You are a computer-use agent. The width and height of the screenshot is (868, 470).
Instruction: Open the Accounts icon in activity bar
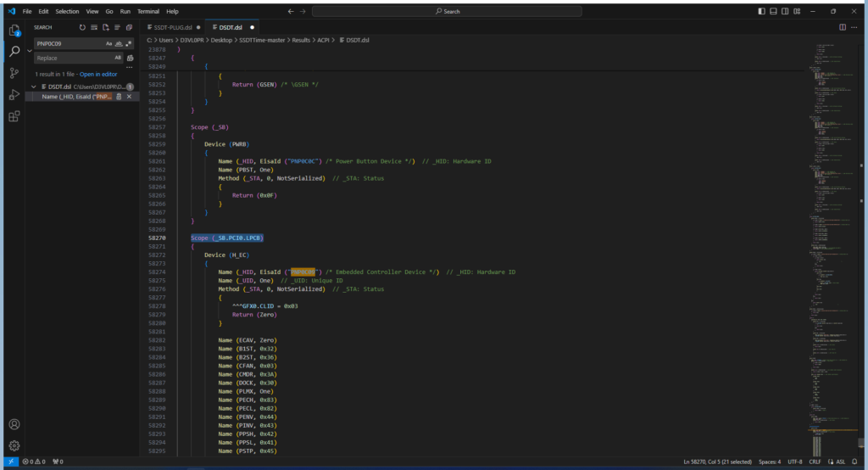click(x=14, y=423)
